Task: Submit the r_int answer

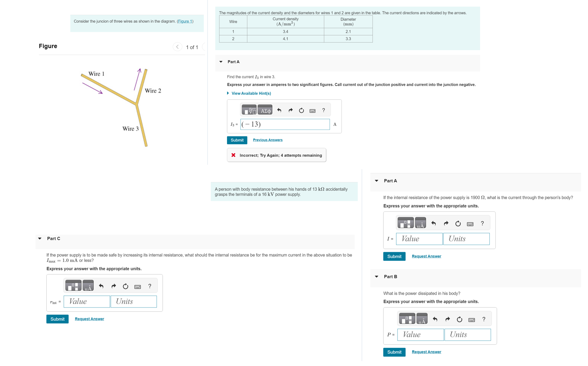Action: pos(57,319)
